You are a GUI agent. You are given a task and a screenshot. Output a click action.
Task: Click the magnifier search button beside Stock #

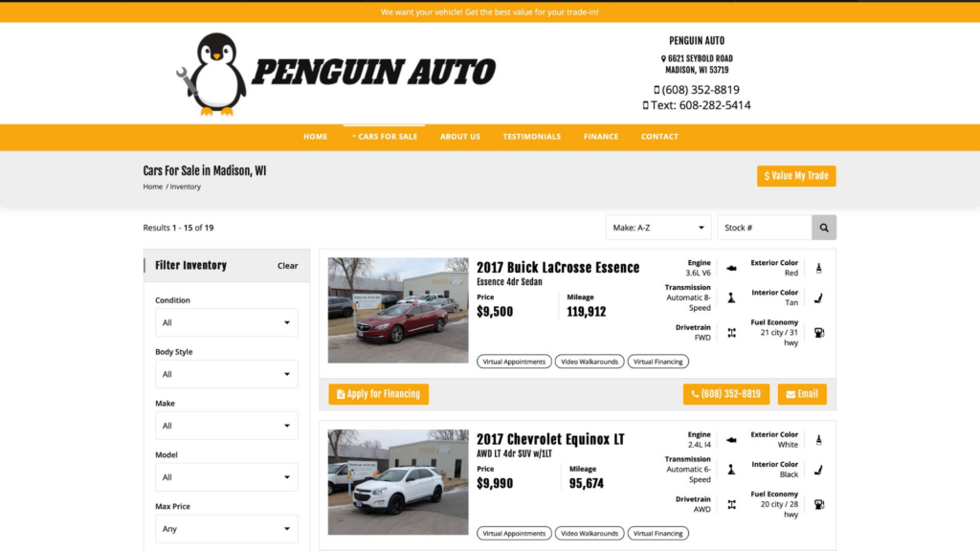(x=824, y=228)
